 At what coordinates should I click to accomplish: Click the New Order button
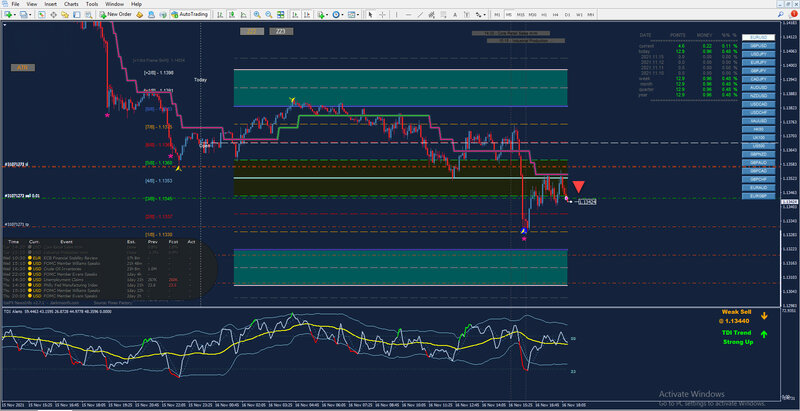coord(116,14)
